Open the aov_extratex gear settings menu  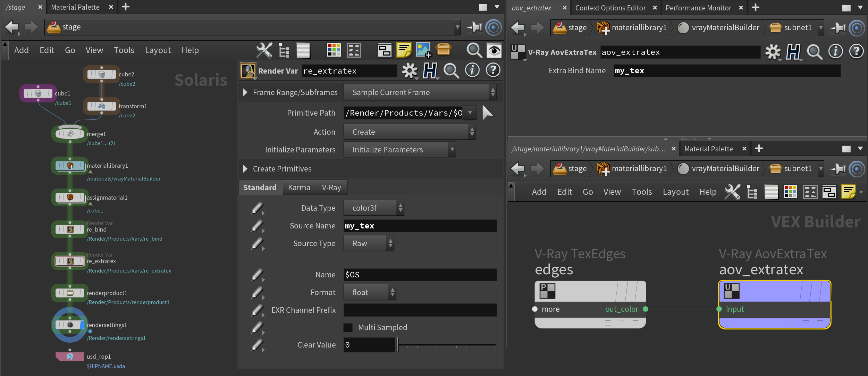point(773,52)
